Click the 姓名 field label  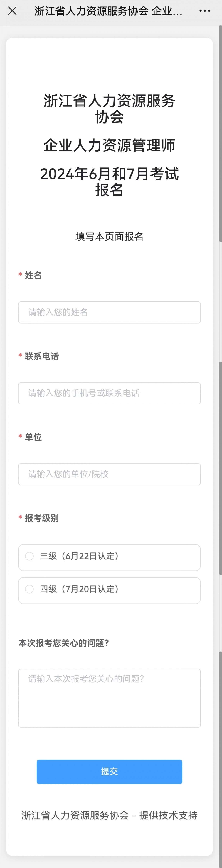tap(33, 275)
